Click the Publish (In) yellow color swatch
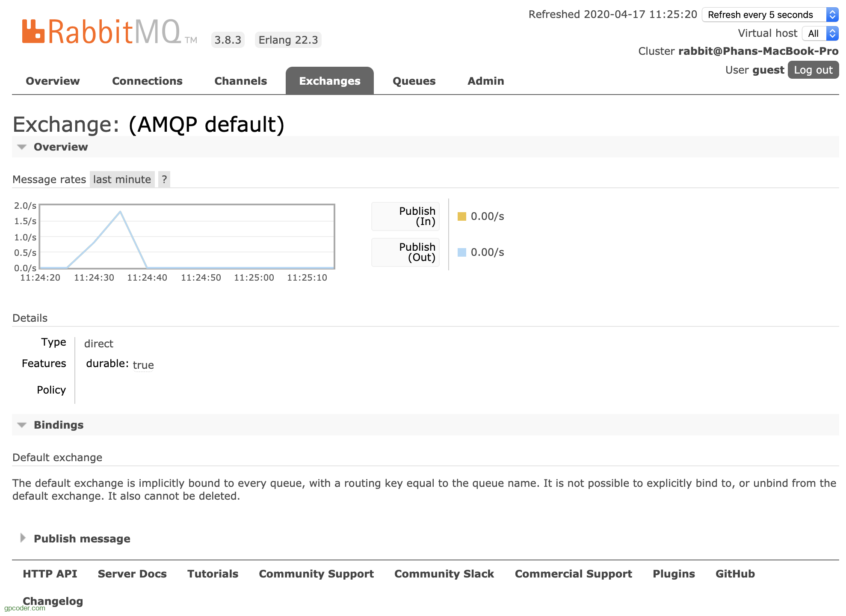846x616 pixels. [462, 216]
